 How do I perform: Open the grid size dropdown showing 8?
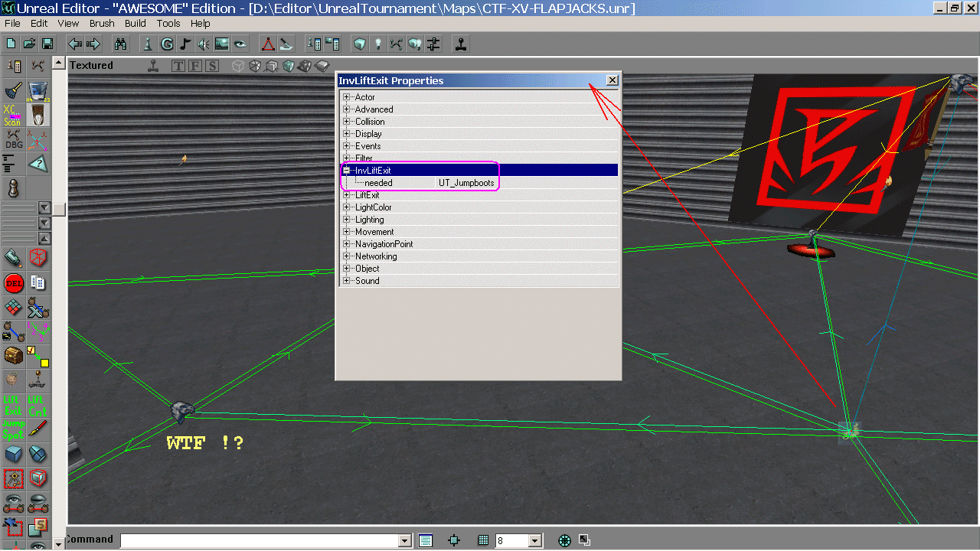535,541
